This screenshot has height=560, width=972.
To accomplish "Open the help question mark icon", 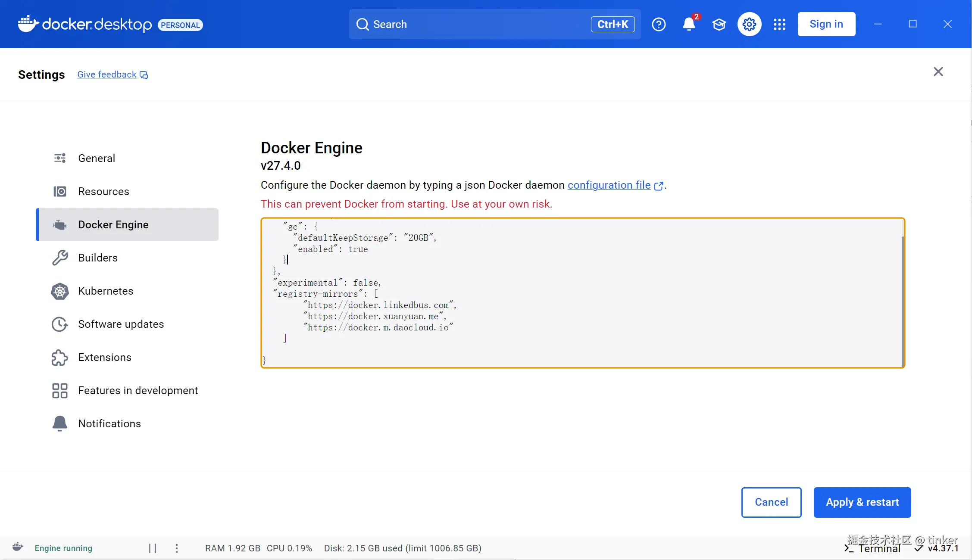I will coord(659,24).
